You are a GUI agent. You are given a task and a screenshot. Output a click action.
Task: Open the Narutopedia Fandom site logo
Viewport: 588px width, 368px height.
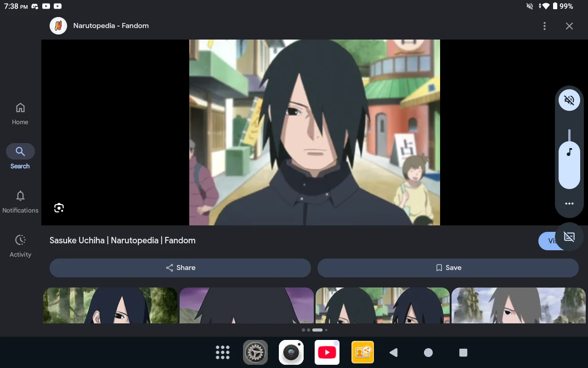58,26
